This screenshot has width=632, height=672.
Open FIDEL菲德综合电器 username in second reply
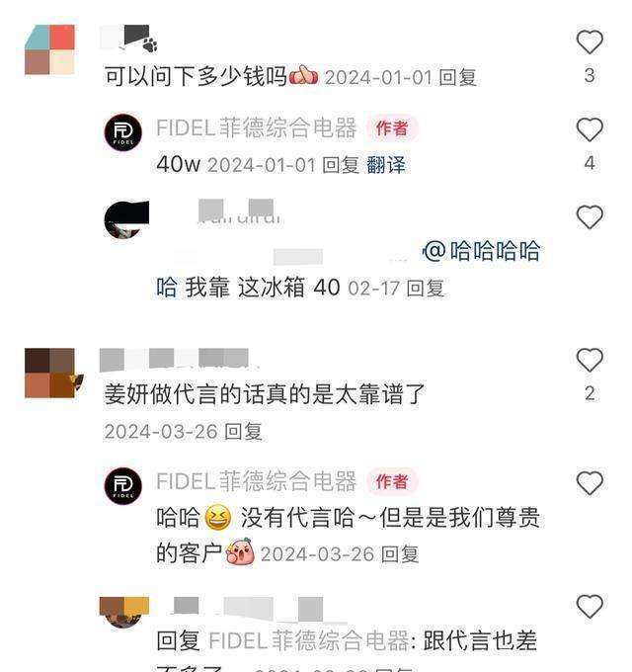point(256,481)
